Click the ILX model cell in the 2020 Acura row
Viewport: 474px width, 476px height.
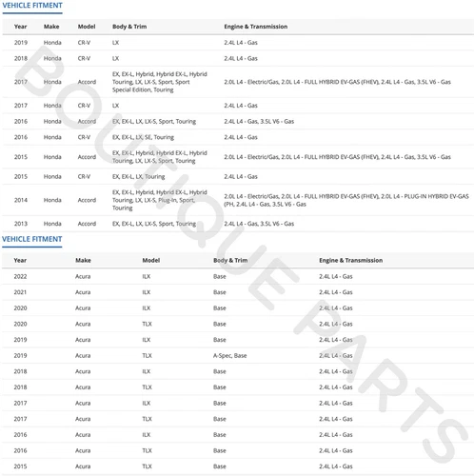point(147,308)
